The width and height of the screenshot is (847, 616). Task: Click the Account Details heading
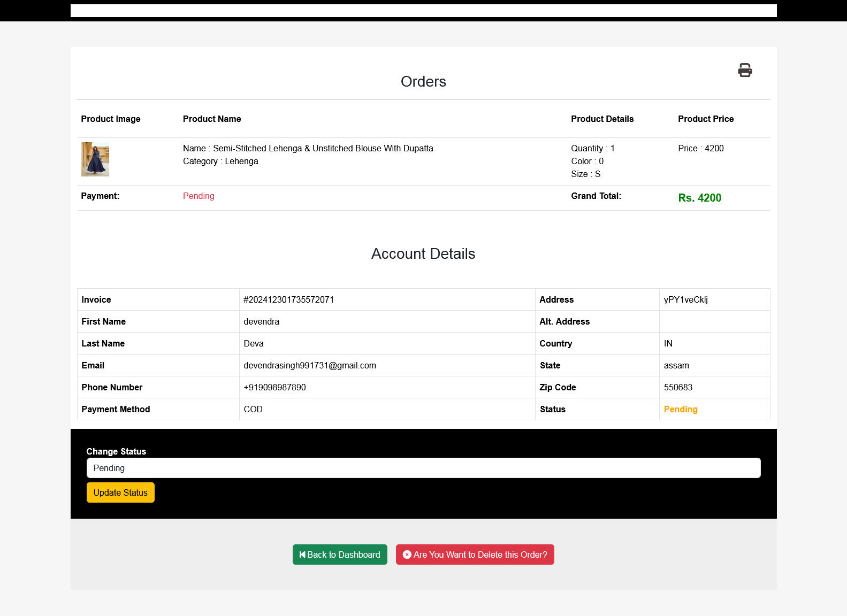pos(423,253)
